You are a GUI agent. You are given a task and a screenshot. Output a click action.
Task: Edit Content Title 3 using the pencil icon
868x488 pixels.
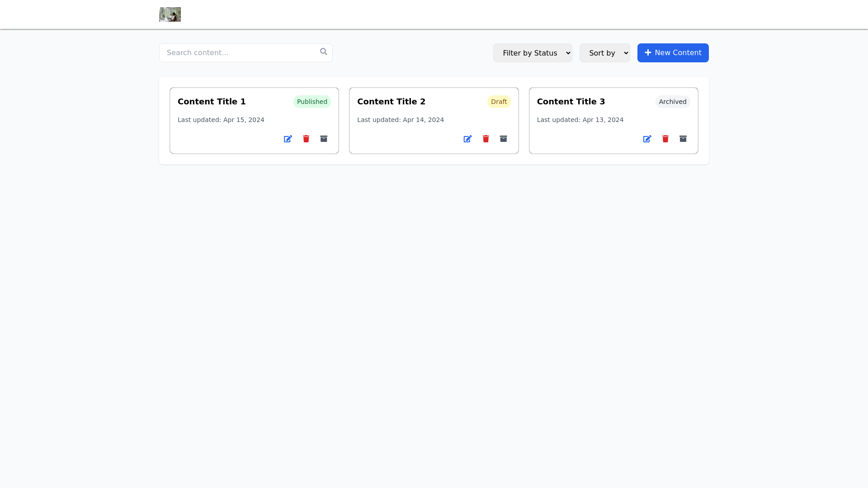(x=647, y=139)
